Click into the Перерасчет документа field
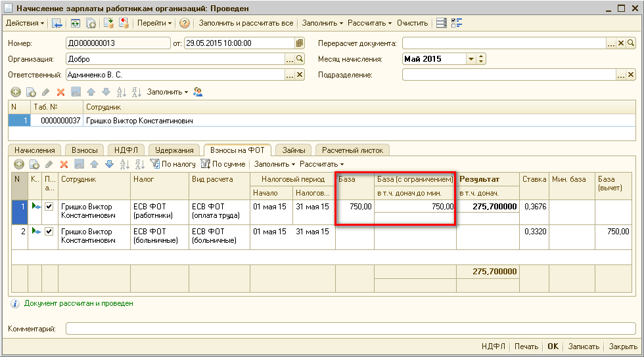644x357 pixels. [x=505, y=43]
